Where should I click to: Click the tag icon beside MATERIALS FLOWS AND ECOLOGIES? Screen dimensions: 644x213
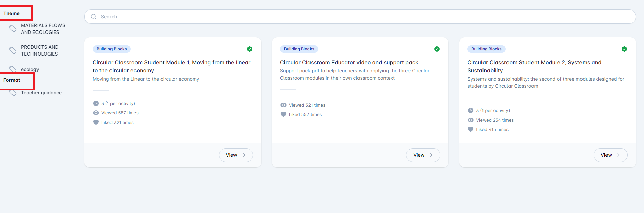pyautogui.click(x=13, y=29)
